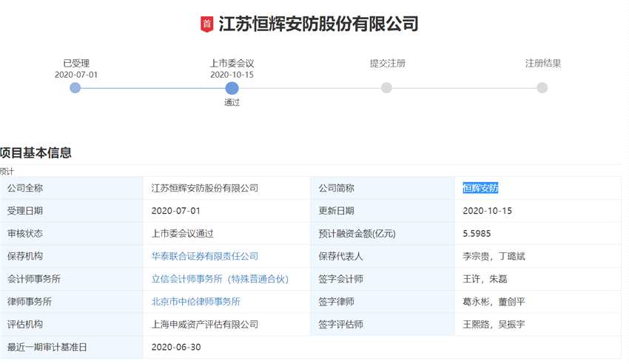Open 华泰联合证券有限责任公司 sponsor link
This screenshot has height=364, width=629.
(x=204, y=256)
